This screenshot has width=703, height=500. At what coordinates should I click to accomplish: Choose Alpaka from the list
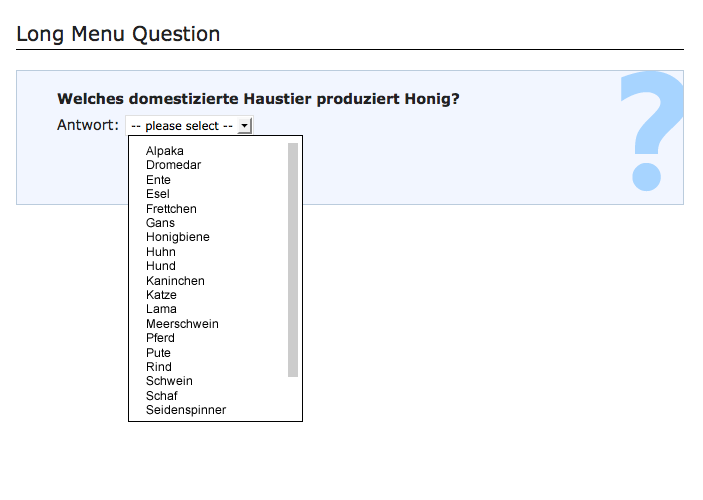(165, 151)
